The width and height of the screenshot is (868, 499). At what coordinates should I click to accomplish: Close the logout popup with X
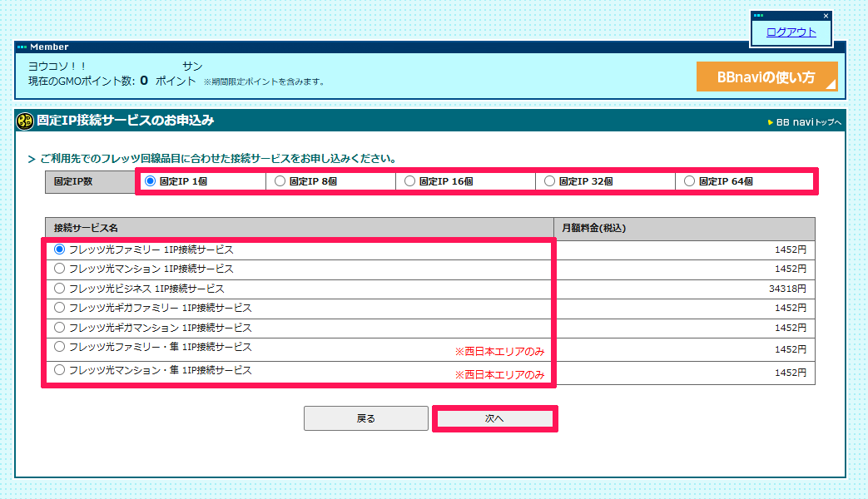pos(826,16)
